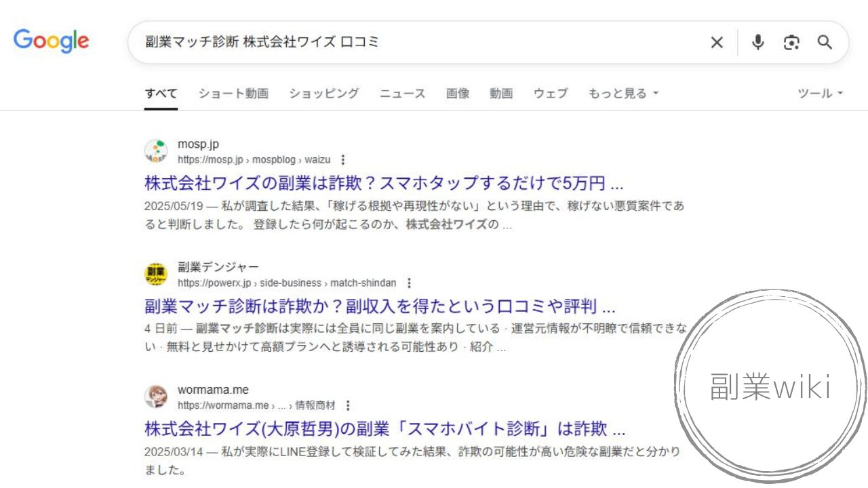Screen dimensions: 868x488
Task: Open the 副業マッチ診断は詐欺か？ result link
Action: tap(380, 306)
